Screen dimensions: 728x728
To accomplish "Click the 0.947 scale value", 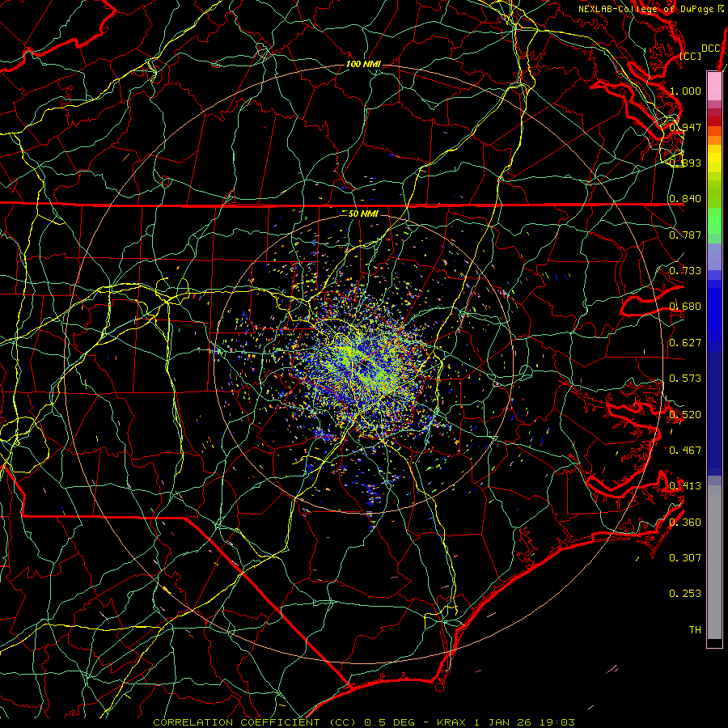I will coord(685,127).
